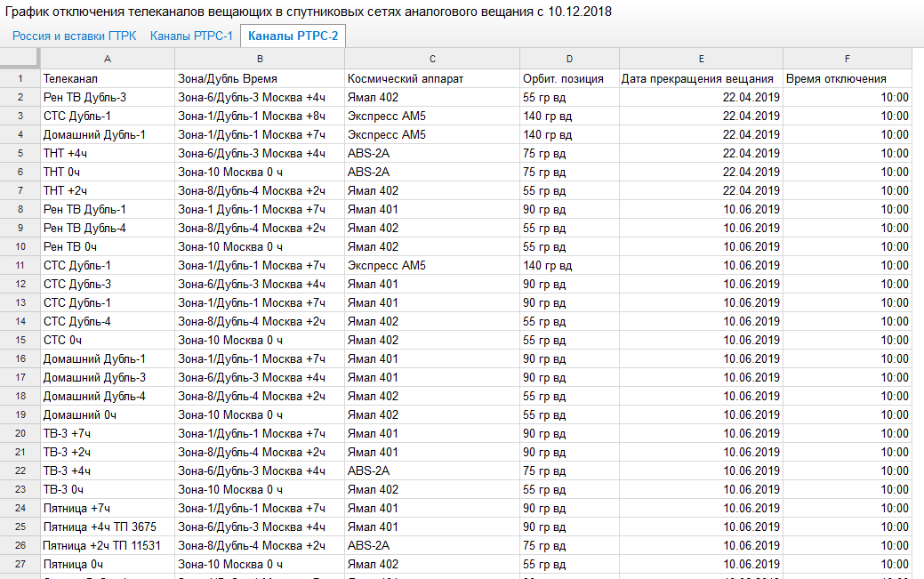Select the Космический аппарат header cell
This screenshot has width=924, height=579.
[x=432, y=78]
